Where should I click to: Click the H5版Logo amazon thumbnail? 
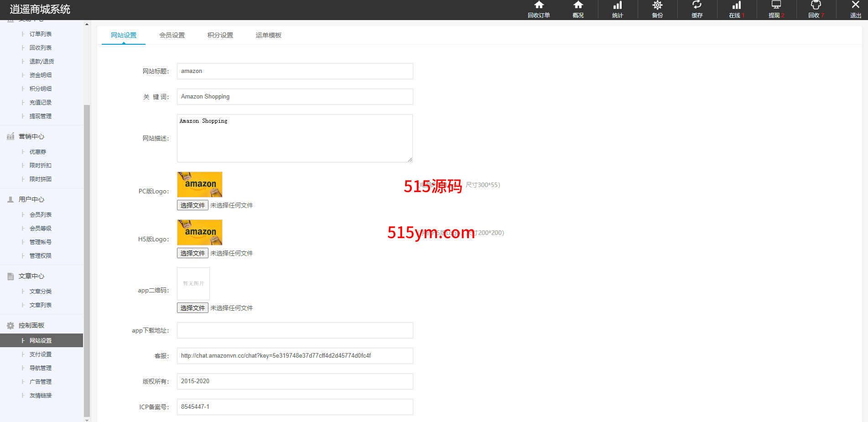[200, 232]
